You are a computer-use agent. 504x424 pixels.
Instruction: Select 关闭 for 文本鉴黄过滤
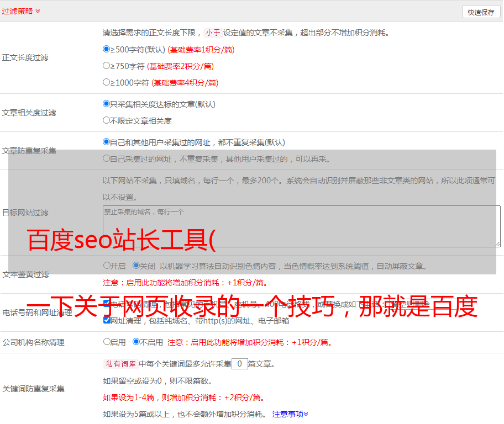click(x=136, y=266)
